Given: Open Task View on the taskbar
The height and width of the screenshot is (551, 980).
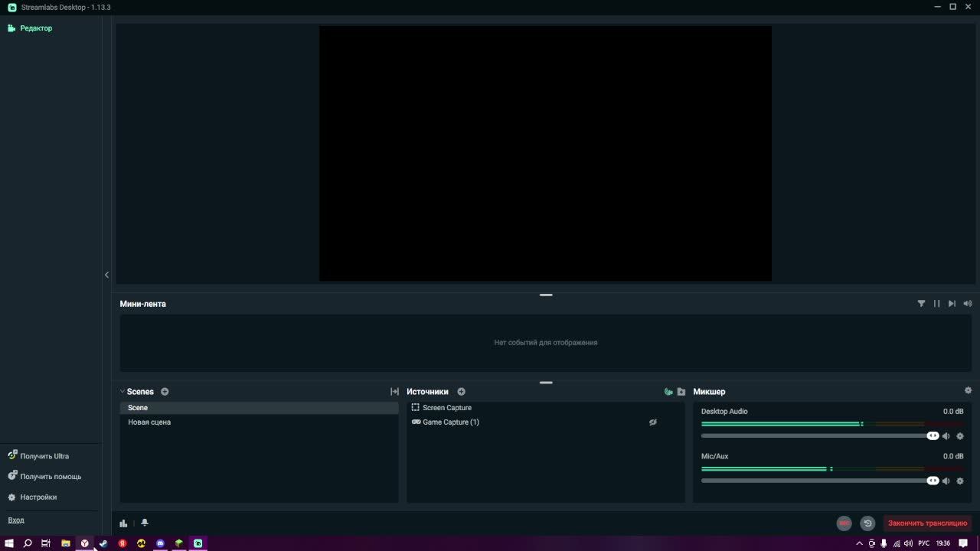Looking at the screenshot, I should pyautogui.click(x=46, y=543).
